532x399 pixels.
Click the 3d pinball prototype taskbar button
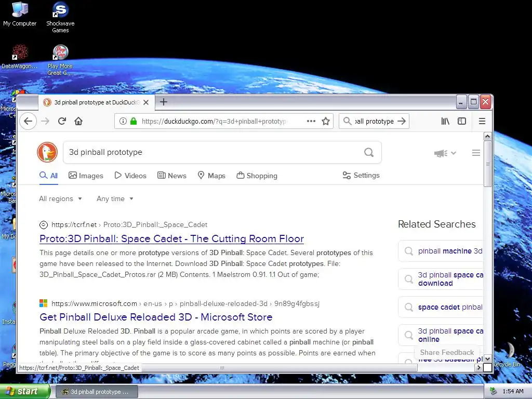96,392
